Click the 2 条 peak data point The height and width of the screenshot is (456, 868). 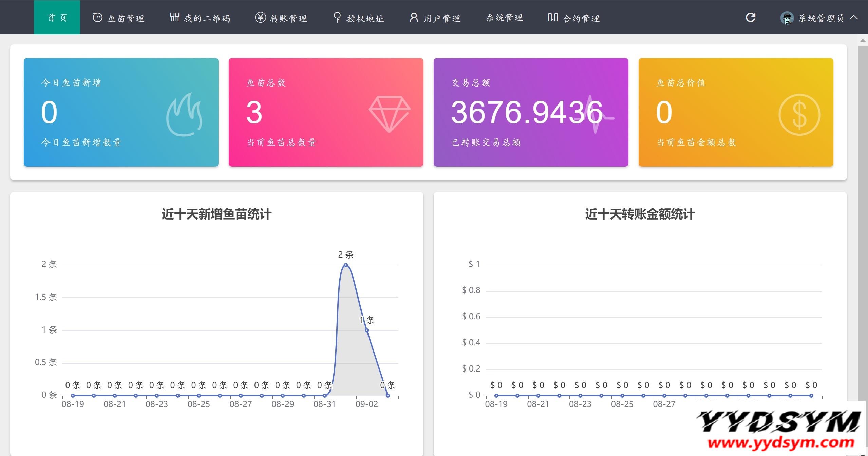click(x=346, y=265)
